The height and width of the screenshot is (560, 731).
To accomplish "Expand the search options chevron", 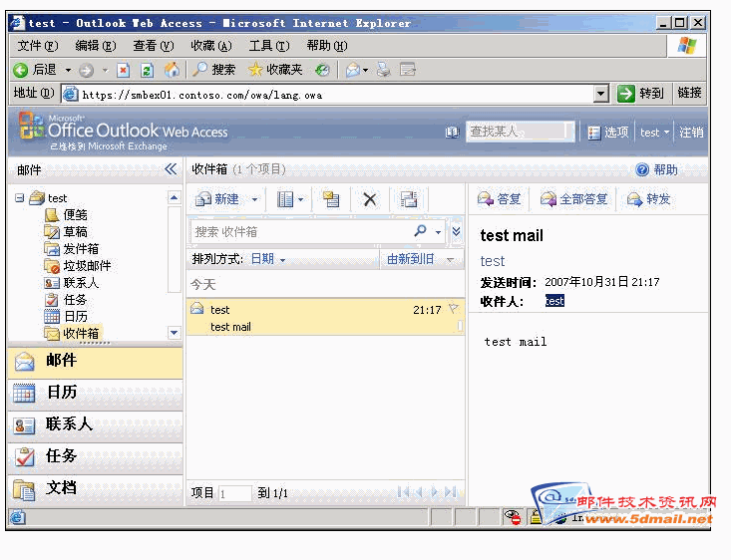I will pos(456,231).
